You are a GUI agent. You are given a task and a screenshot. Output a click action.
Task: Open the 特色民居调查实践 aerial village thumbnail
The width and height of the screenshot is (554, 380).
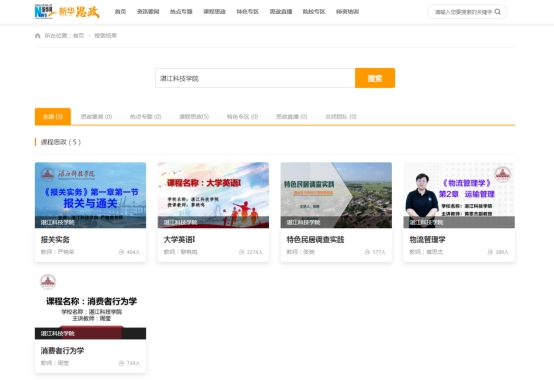point(336,195)
